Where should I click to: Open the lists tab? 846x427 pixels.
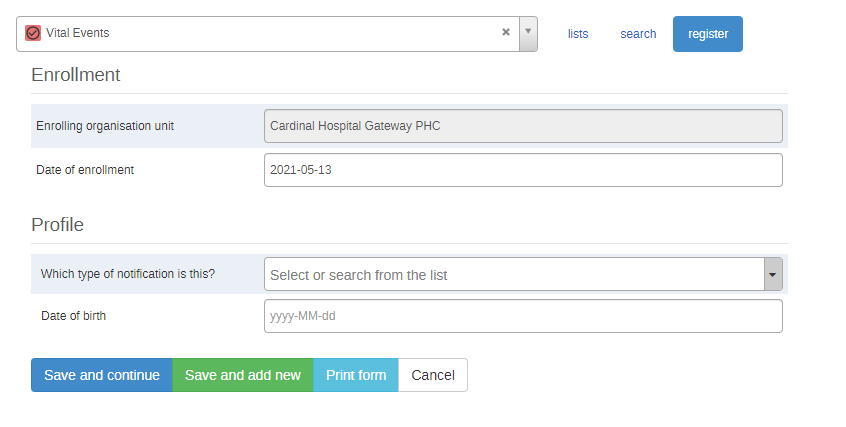coord(578,34)
